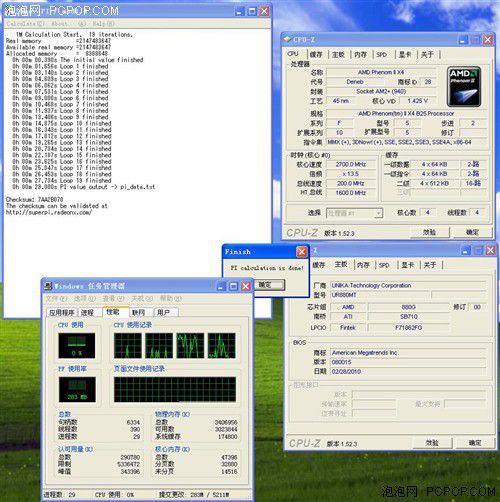Image resolution: width=500 pixels, height=502 pixels.
Task: Click the 效验 button in upper CPU-Z
Action: point(429,232)
